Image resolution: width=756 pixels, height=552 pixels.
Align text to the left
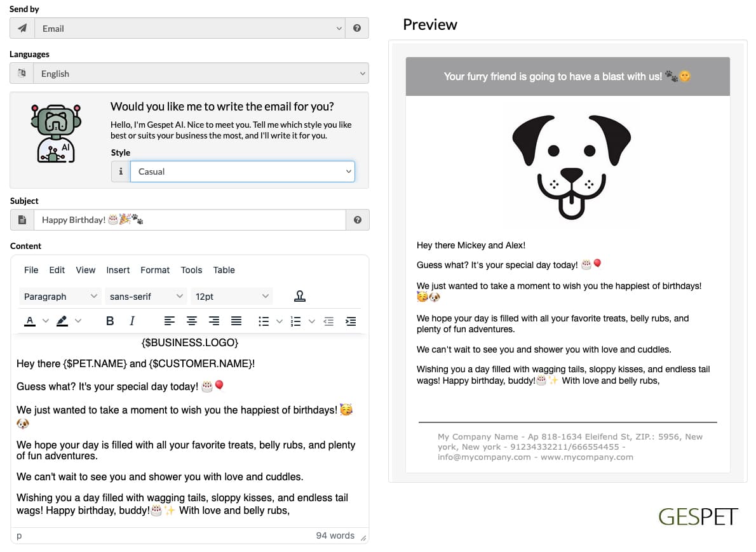(169, 321)
